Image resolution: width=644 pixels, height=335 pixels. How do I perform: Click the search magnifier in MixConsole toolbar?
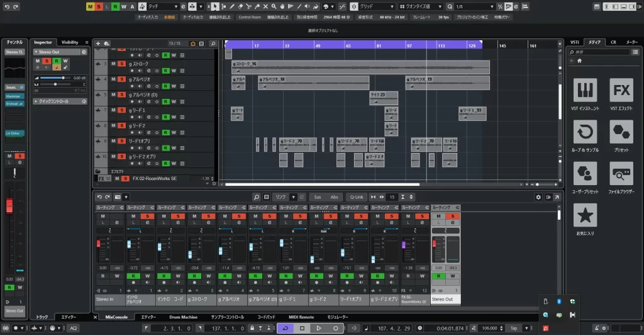[x=256, y=197]
